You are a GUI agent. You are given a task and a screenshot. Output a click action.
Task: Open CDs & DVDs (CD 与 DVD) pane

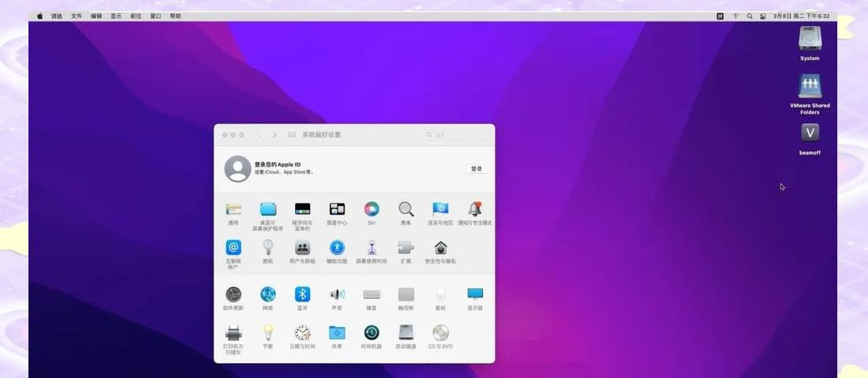pos(440,332)
